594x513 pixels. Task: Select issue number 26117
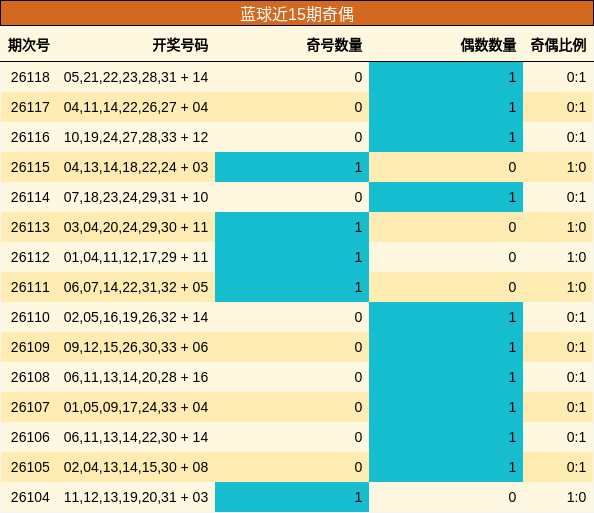coord(30,107)
